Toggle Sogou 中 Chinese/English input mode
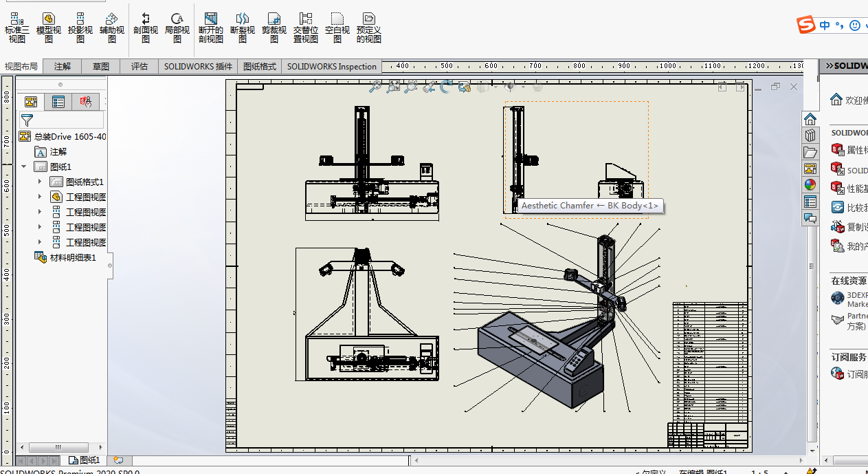Image resolution: width=868 pixels, height=474 pixels. tap(825, 25)
